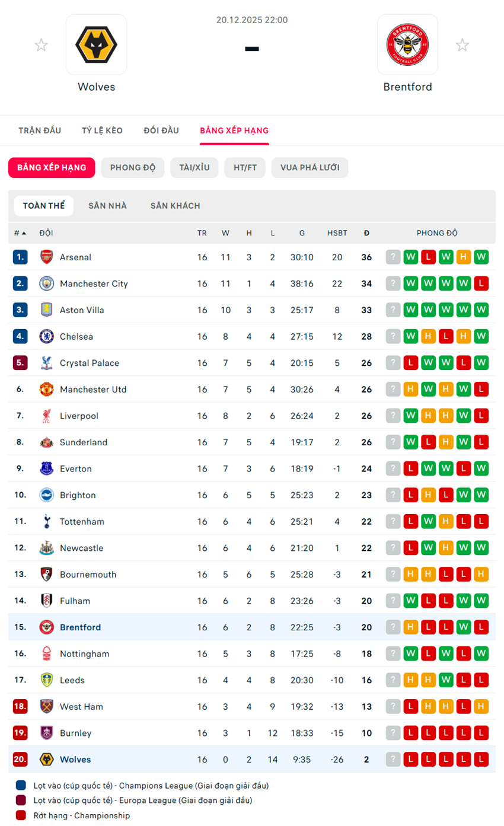Sort standings by the HSBT column
This screenshot has height=826, width=504.
click(337, 233)
